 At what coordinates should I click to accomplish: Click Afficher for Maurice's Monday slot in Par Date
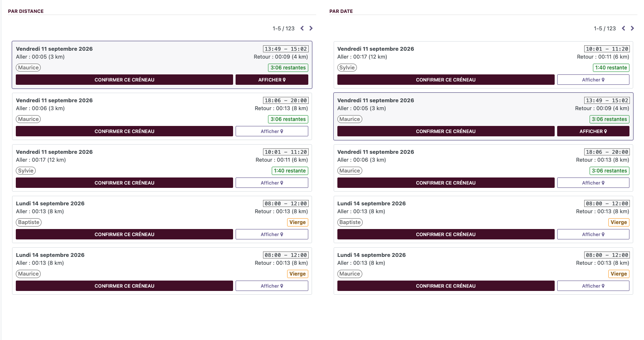coord(593,286)
